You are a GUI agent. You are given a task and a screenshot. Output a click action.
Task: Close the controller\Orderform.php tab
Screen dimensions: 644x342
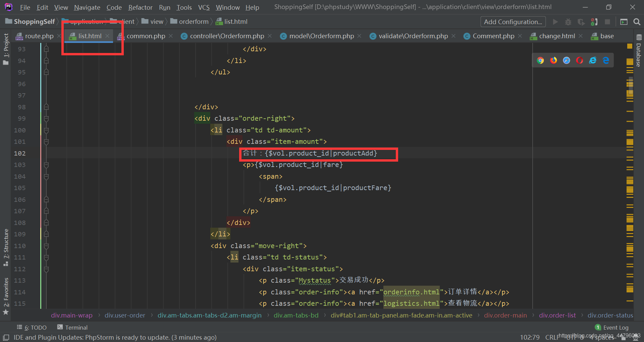point(270,36)
